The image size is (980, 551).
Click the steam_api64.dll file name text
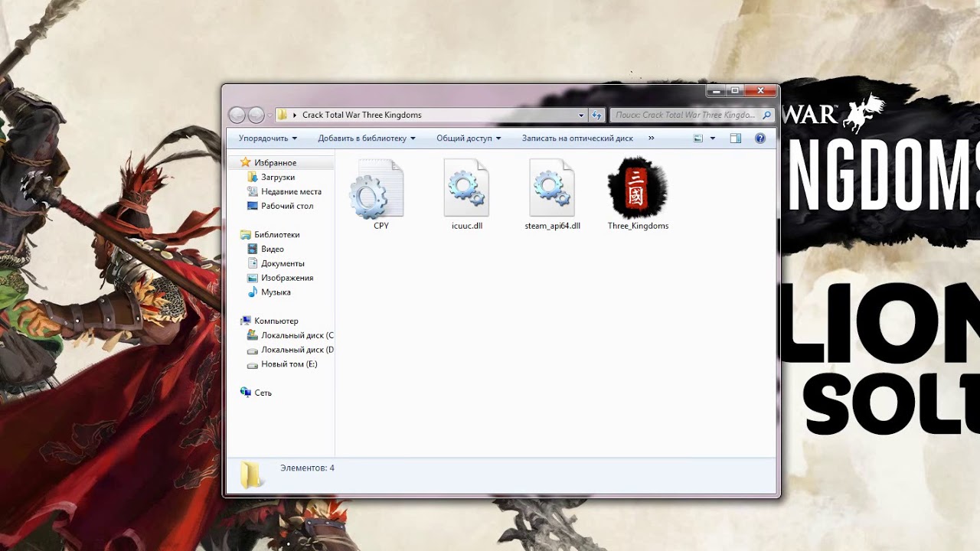553,226
